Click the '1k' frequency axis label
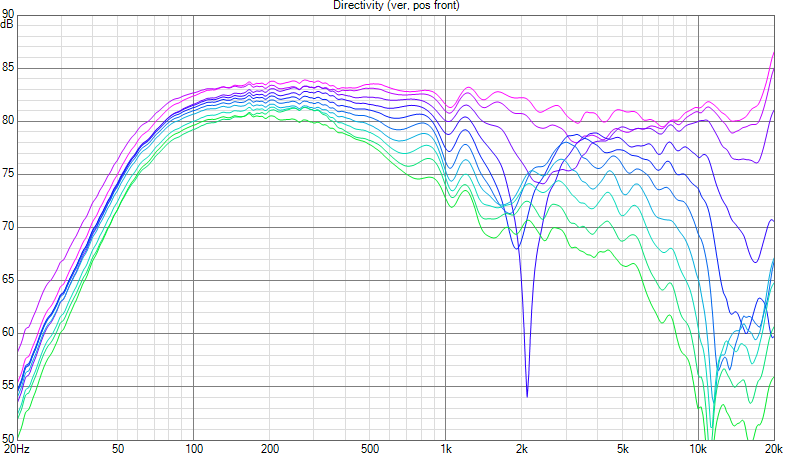The height and width of the screenshot is (469, 799). pyautogui.click(x=446, y=449)
